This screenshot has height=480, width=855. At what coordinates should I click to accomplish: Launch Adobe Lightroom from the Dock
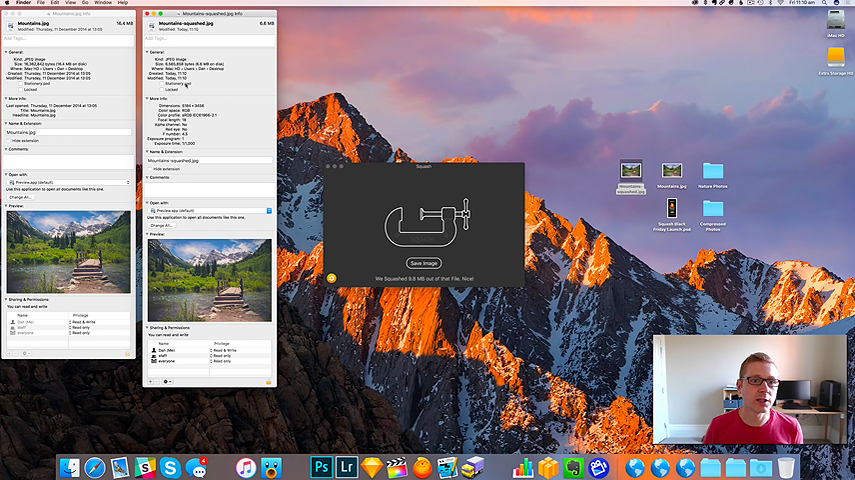(x=346, y=467)
